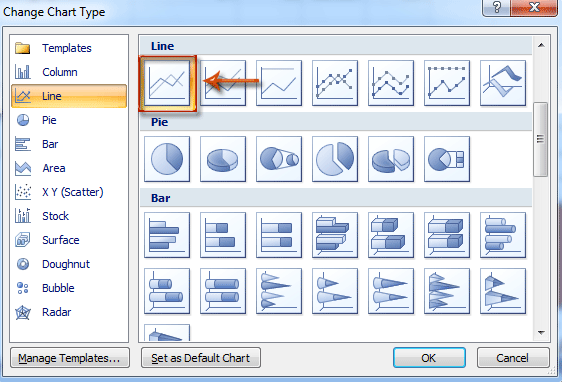
Task: Select the Clustered Bar chart icon
Action: click(167, 235)
